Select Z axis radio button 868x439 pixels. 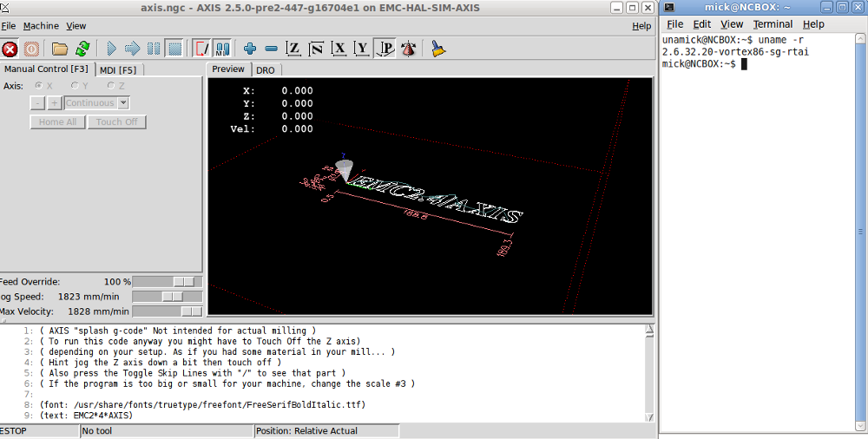click(111, 85)
